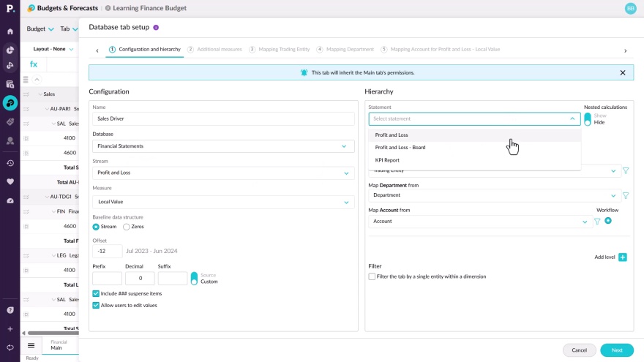Select the Financial Main sheet tab
The width and height of the screenshot is (644, 362).
click(x=60, y=345)
